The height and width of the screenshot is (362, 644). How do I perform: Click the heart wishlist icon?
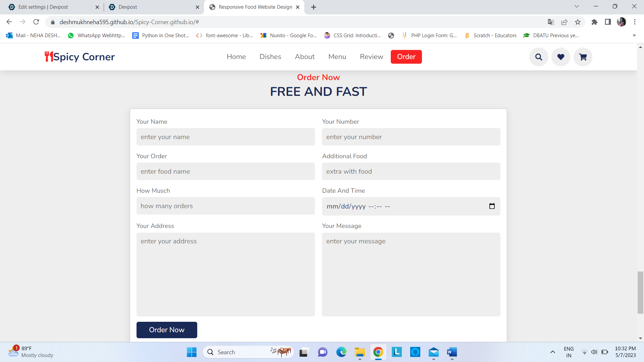point(560,57)
